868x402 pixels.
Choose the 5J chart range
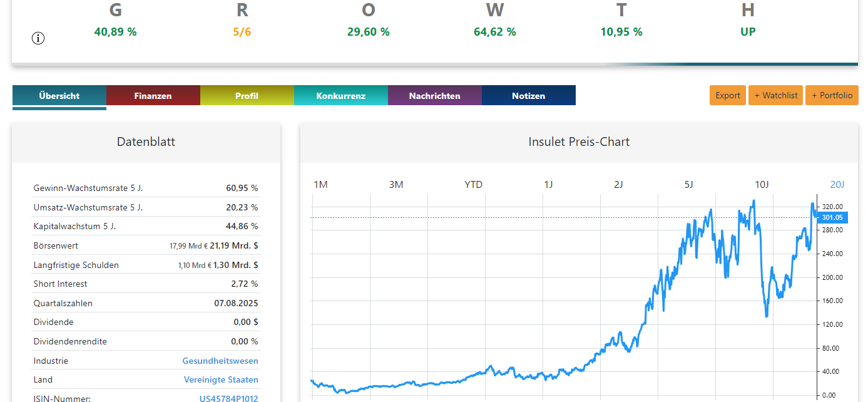688,184
